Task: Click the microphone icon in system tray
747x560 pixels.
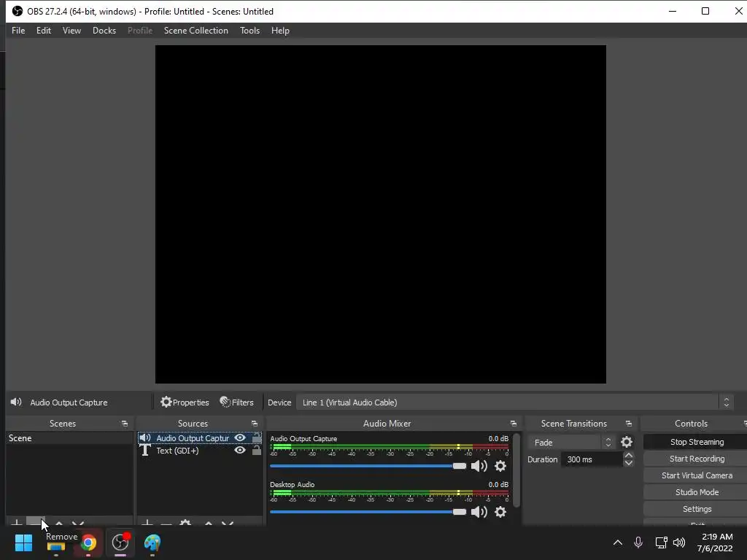Action: 638,542
